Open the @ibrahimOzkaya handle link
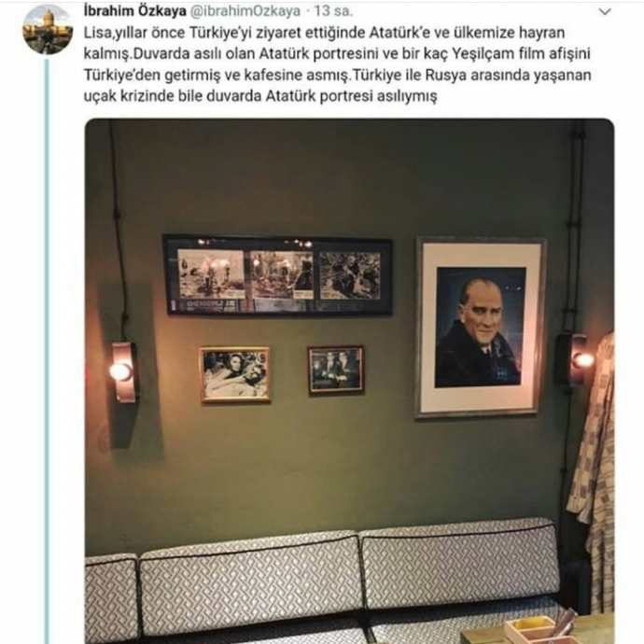Screen dimensions: 644x644 tap(245, 11)
